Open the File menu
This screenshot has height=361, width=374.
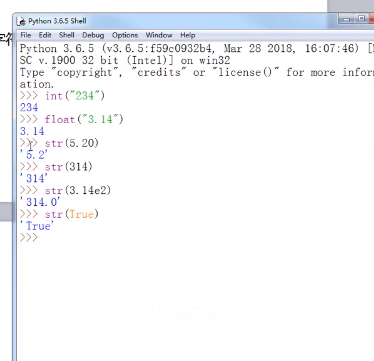click(26, 35)
